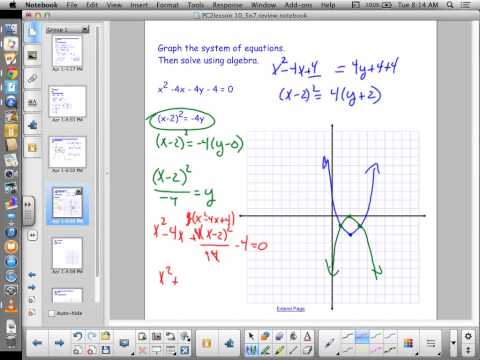Select the Highlighter pen tool

279,350
